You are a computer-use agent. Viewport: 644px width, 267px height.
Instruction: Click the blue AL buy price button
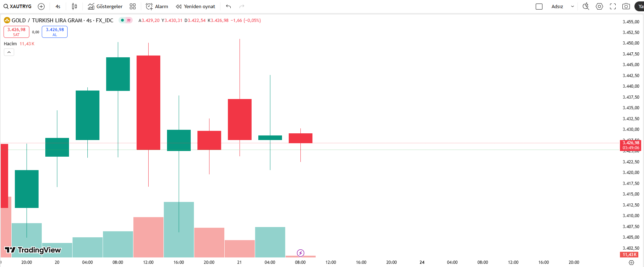coord(55,32)
